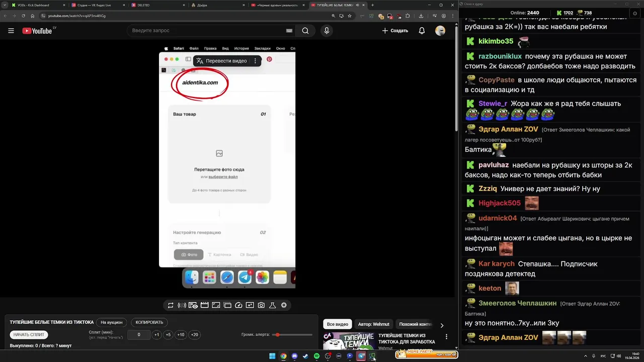Open the YouTube account avatar menu

pyautogui.click(x=440, y=31)
